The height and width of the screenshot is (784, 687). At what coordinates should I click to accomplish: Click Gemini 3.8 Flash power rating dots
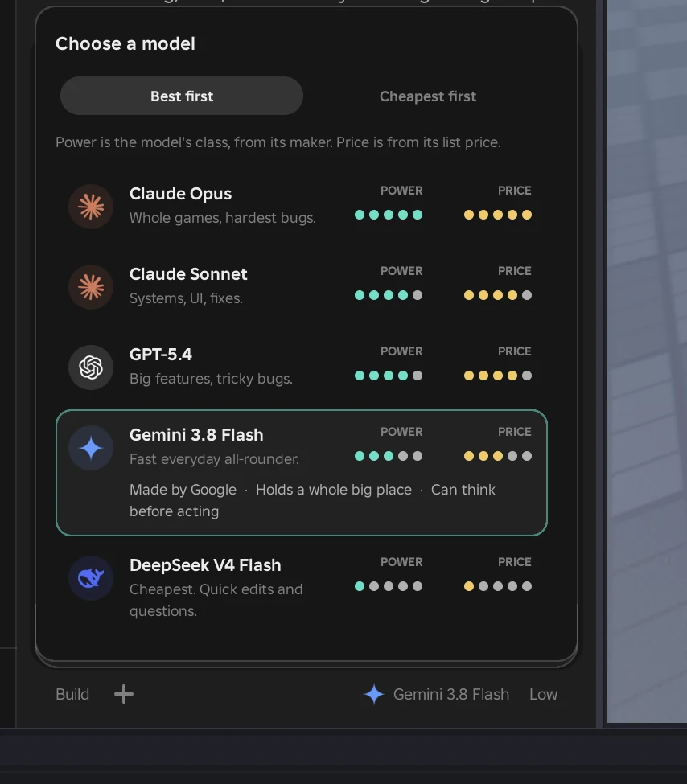point(389,456)
